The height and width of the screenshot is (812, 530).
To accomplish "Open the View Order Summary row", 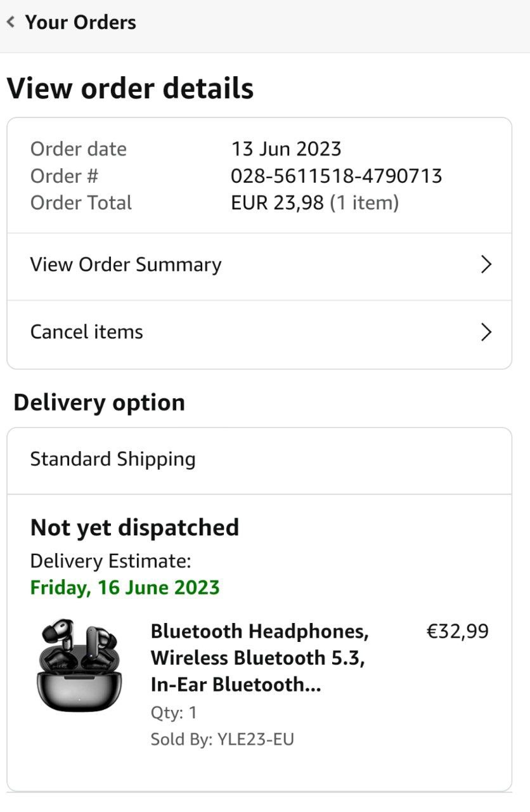I will (x=126, y=265).
